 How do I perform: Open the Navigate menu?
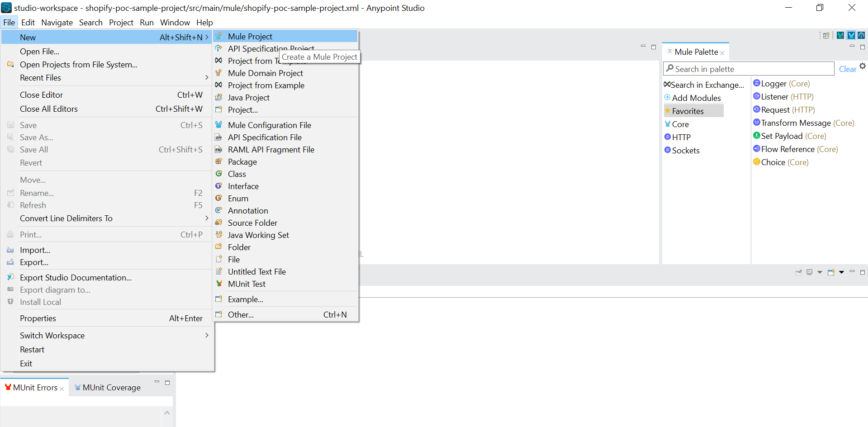click(57, 22)
